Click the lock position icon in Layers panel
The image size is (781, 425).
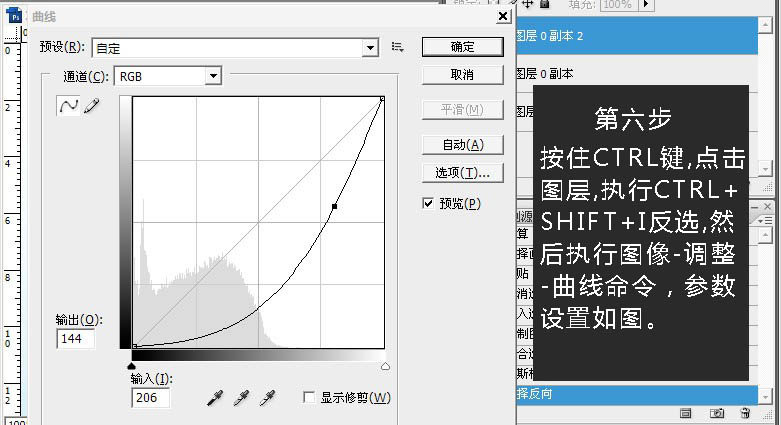pyautogui.click(x=527, y=4)
